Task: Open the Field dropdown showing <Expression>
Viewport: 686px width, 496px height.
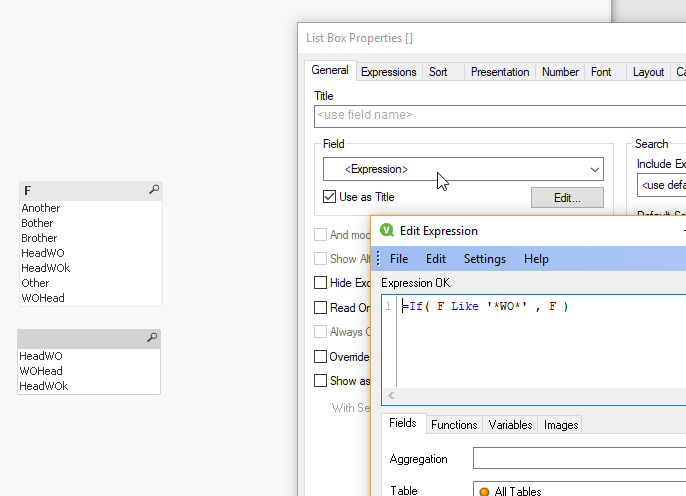Action: [463, 169]
